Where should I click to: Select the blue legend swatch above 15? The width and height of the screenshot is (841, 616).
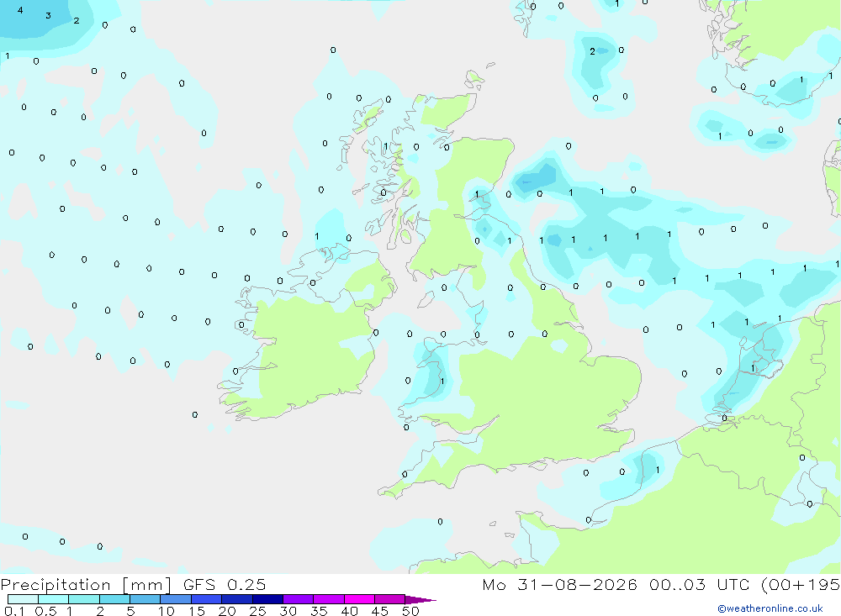[x=207, y=599]
